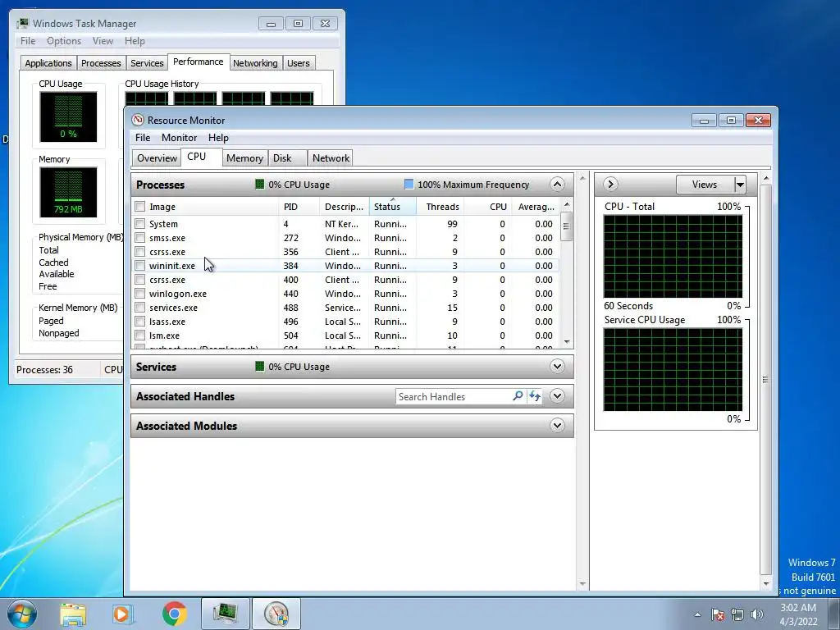Screen dimensions: 840x630
Task: Click inside the Search Handles field
Action: (453, 396)
